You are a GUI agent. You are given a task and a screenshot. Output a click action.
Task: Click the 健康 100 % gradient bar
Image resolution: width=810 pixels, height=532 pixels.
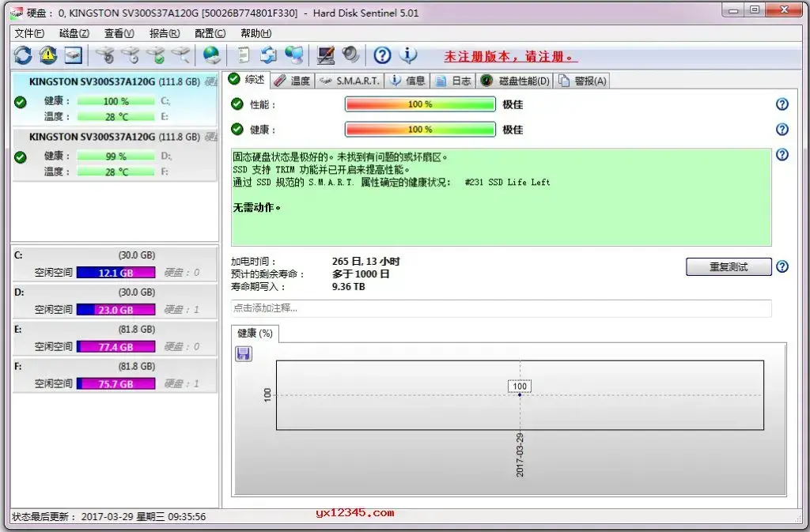tap(420, 129)
